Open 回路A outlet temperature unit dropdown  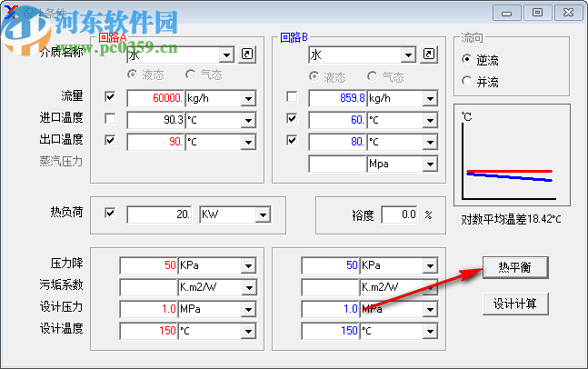pos(248,142)
